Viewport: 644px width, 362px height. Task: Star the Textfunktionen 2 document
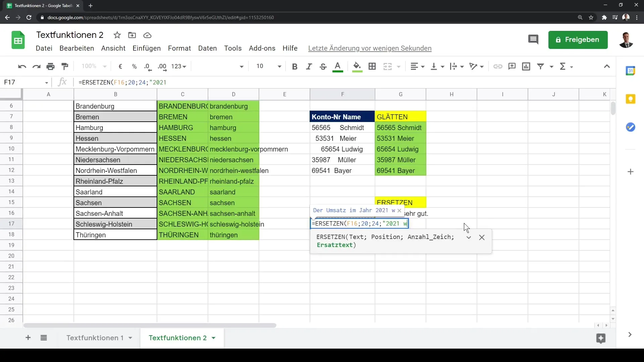pos(117,35)
